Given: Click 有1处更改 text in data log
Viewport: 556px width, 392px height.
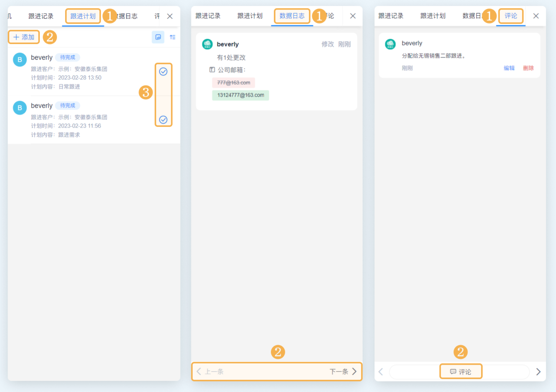Looking at the screenshot, I should pos(231,57).
